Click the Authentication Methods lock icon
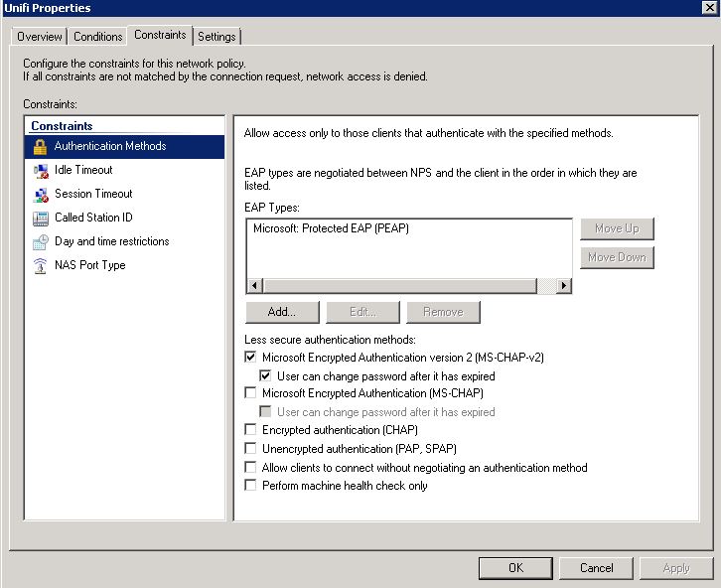Screen dimensions: 721x588 [x=40, y=147]
